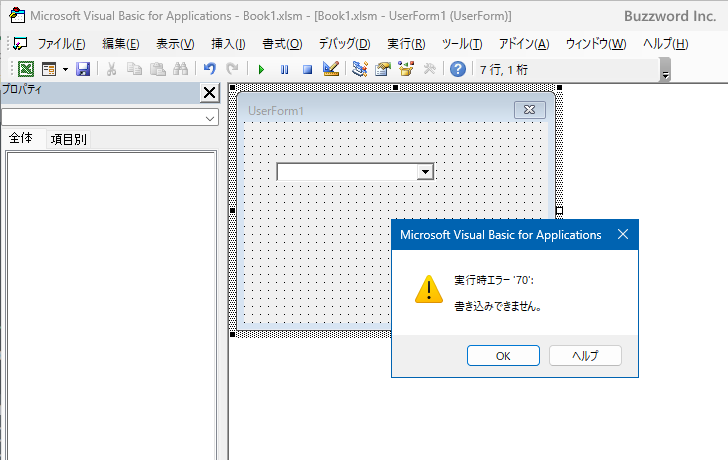Click the yellow warning icon in the dialog
This screenshot has height=460, width=728.
pos(429,289)
